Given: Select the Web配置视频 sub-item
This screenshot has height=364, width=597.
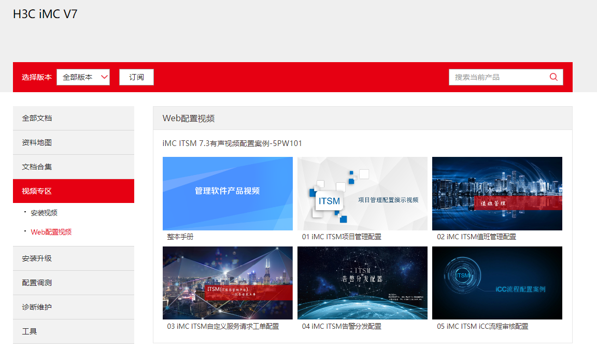Looking at the screenshot, I should point(51,232).
